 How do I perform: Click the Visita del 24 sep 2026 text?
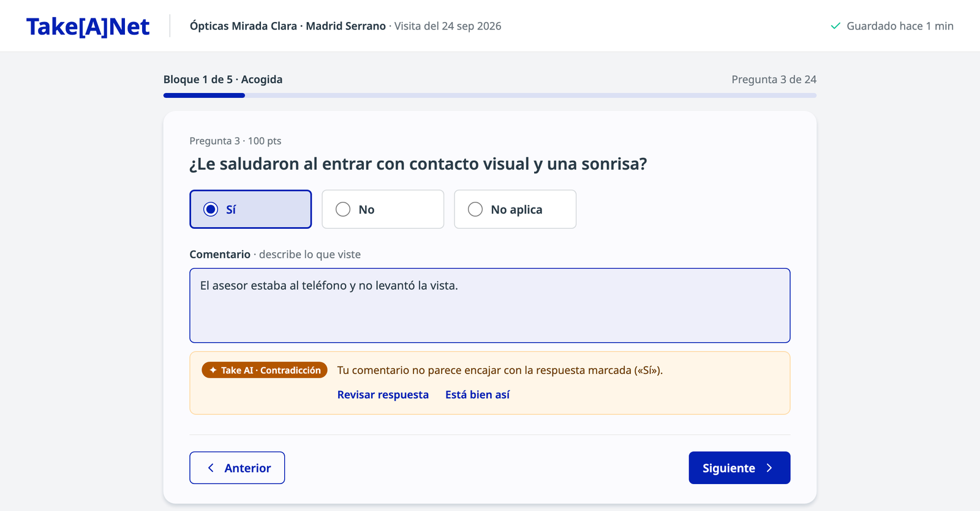[x=448, y=26]
